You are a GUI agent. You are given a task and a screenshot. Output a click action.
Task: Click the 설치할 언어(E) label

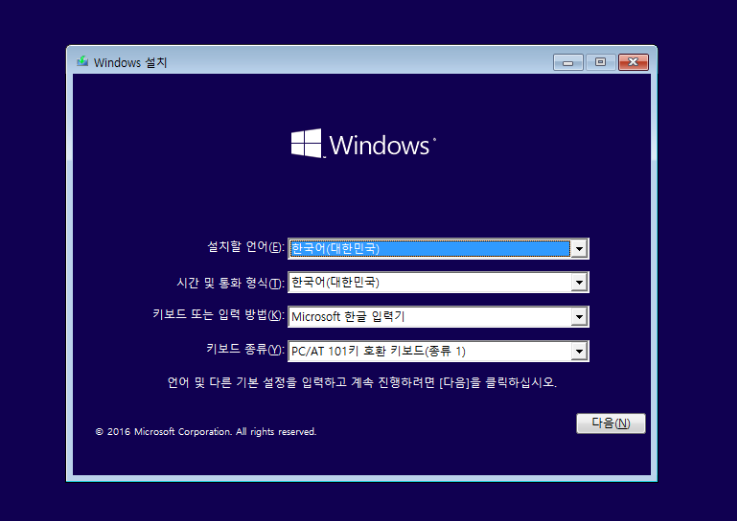[245, 248]
